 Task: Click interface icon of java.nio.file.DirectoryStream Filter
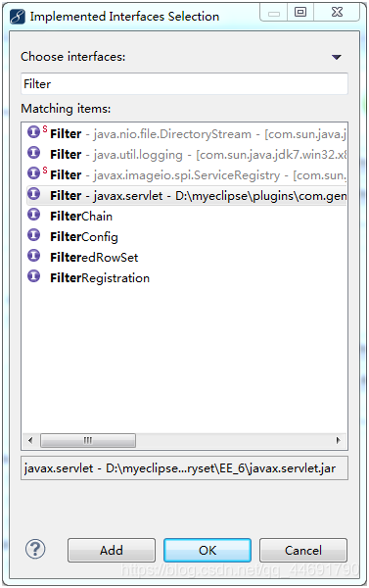pyautogui.click(x=33, y=132)
